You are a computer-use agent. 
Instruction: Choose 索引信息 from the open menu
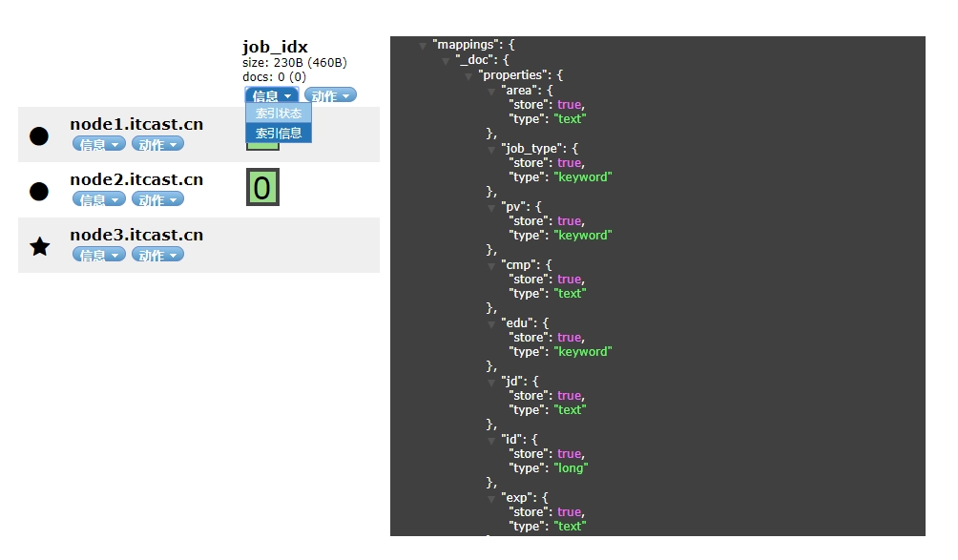point(279,134)
